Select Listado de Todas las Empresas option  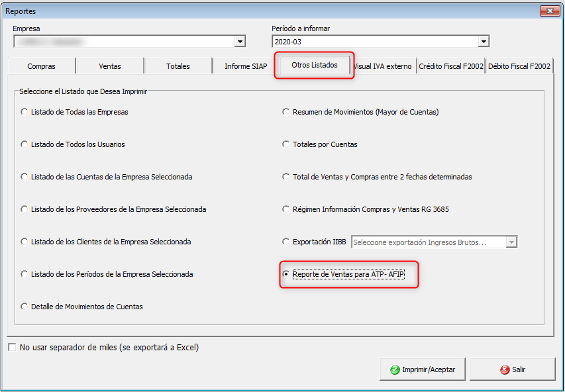point(25,112)
